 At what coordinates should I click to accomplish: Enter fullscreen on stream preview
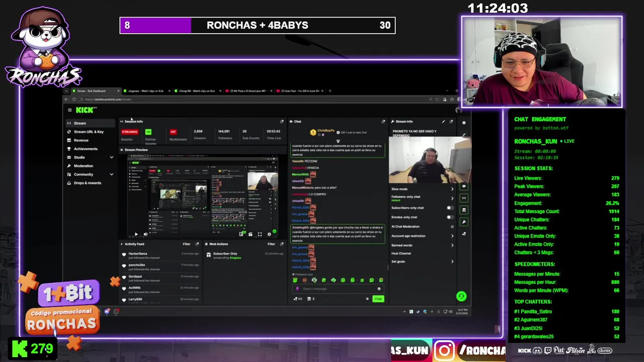coord(260,234)
